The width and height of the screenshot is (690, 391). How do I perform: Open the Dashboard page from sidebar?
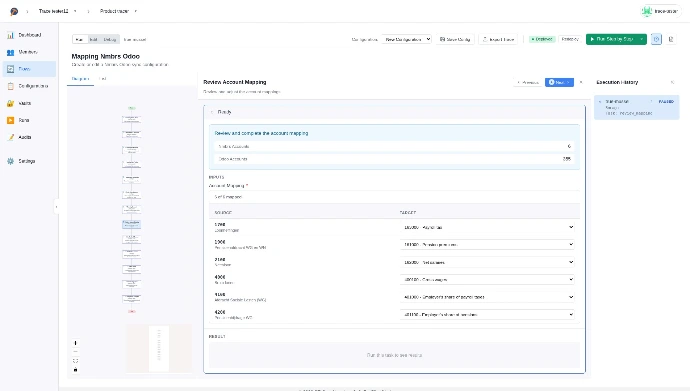click(x=29, y=35)
